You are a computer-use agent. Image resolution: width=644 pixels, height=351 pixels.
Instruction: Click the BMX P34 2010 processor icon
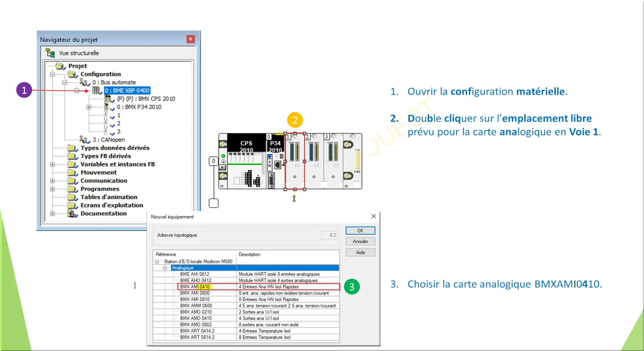pyautogui.click(x=109, y=107)
